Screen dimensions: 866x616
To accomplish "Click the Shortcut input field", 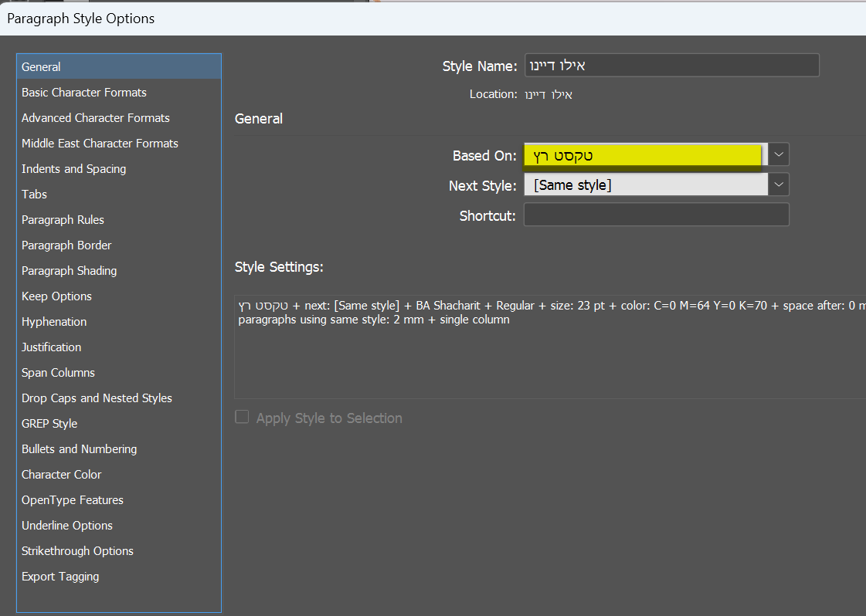I will click(x=656, y=215).
